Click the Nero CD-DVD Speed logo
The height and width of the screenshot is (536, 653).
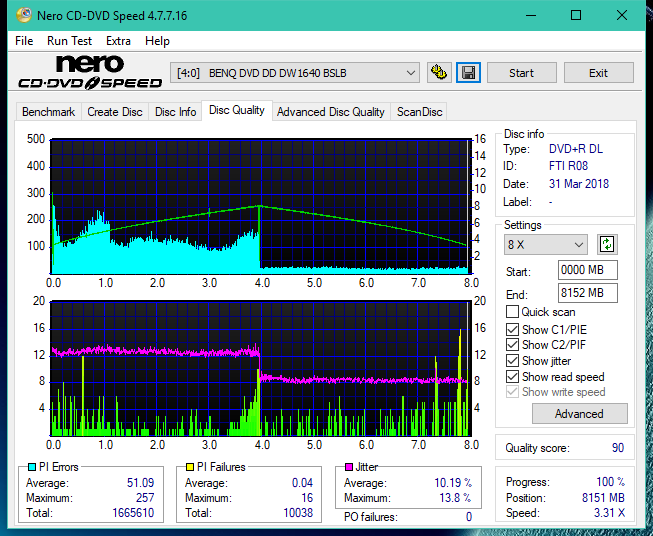[x=90, y=72]
